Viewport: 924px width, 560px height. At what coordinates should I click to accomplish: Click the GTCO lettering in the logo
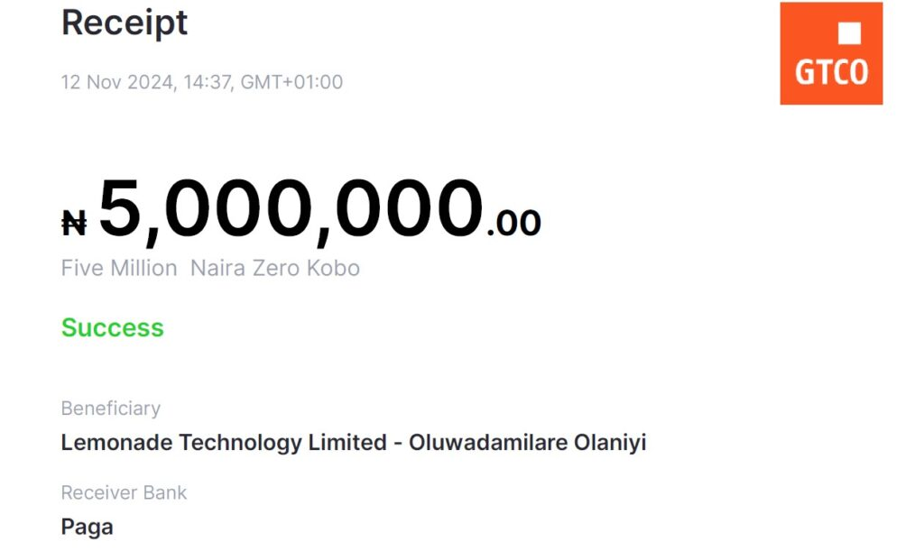coord(831,72)
